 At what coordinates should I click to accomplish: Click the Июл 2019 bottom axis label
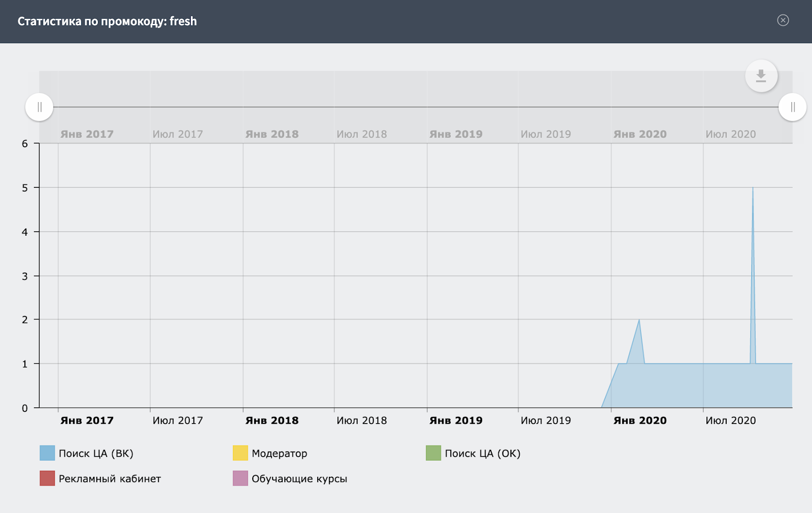pos(546,421)
